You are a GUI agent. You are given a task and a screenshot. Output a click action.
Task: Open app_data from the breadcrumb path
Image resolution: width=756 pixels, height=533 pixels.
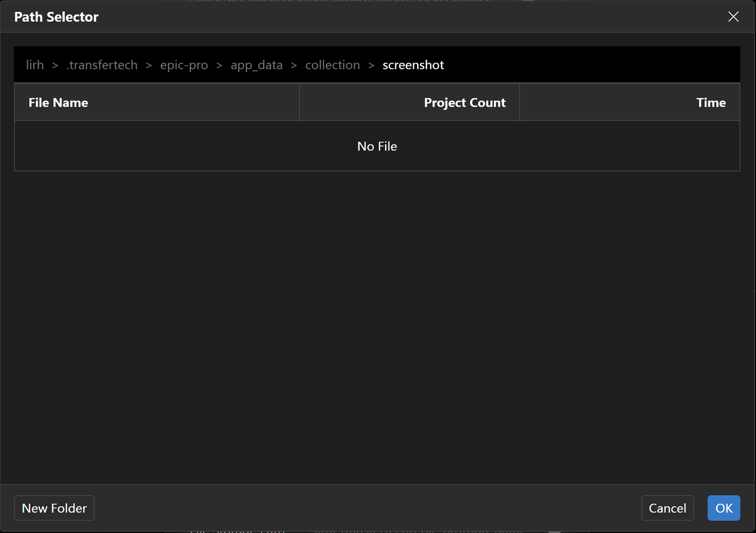click(256, 65)
